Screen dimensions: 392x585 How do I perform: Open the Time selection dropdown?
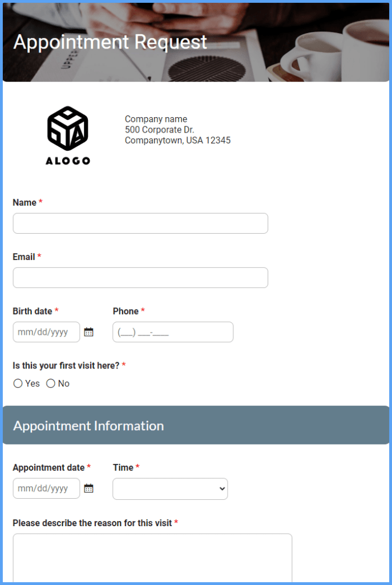[169, 489]
